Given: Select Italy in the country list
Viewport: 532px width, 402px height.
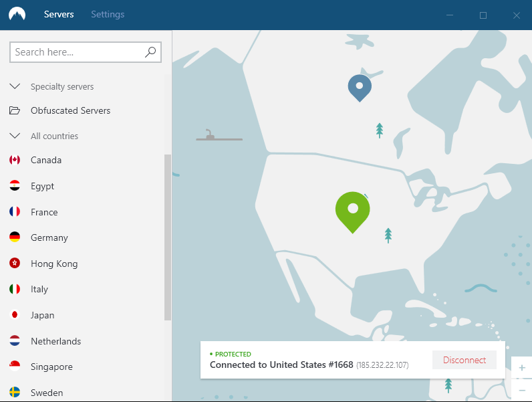Looking at the screenshot, I should (39, 289).
